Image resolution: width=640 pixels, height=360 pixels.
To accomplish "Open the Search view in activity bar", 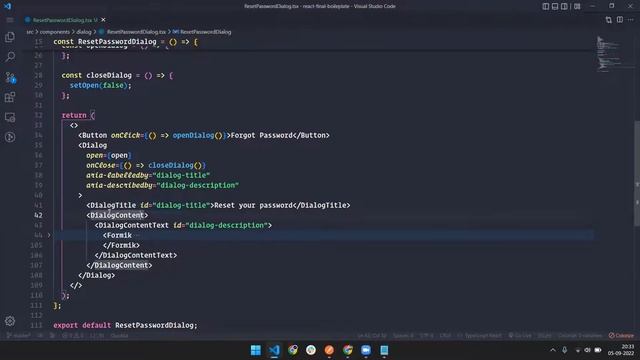I will tap(10, 57).
